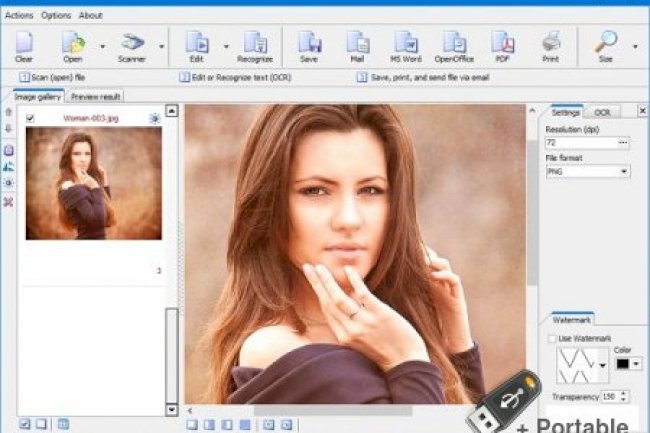Toggle the Woman-003.jpg checkbox
This screenshot has height=433, width=650.
(x=31, y=118)
